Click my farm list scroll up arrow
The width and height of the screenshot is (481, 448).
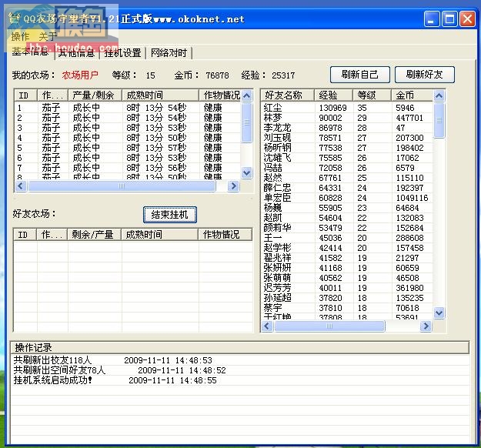pos(246,95)
